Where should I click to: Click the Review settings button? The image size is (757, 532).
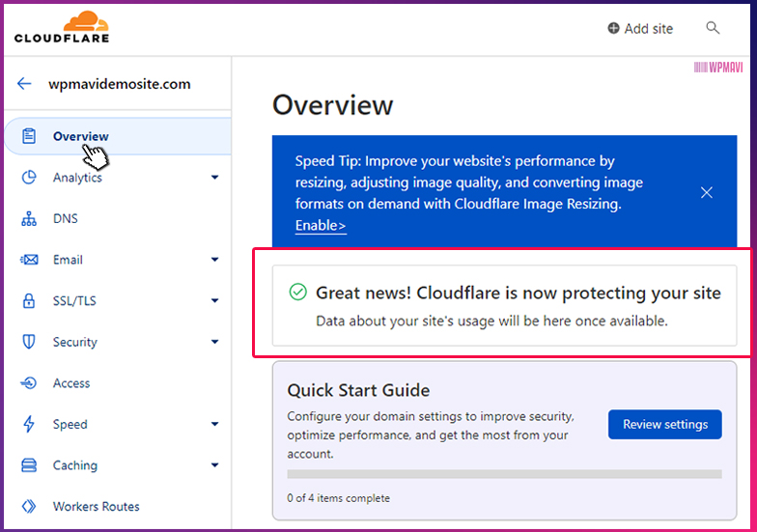[x=664, y=425]
